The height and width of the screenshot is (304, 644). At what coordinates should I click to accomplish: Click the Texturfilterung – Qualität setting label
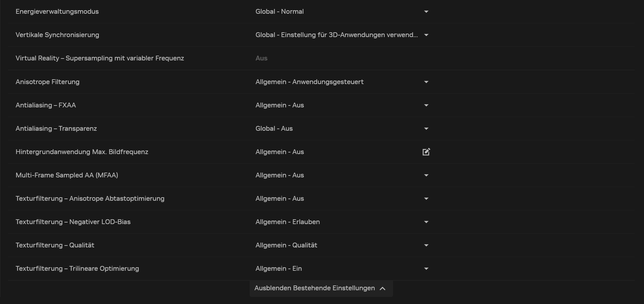pyautogui.click(x=55, y=246)
